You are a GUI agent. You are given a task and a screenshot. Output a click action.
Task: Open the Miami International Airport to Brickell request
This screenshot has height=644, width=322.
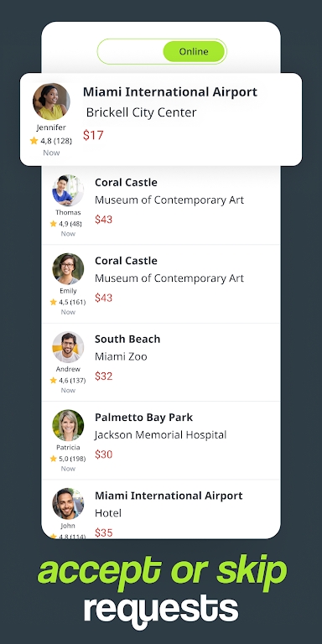tap(161, 120)
